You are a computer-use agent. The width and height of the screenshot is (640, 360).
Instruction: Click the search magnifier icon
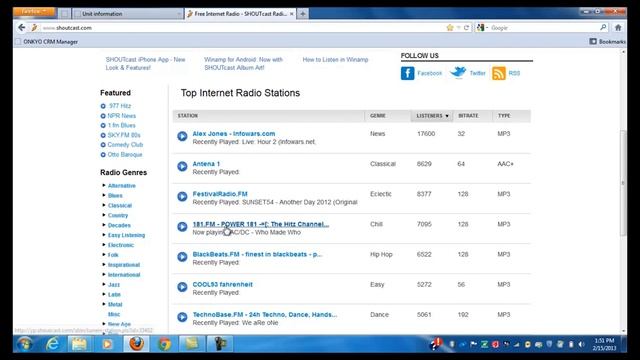603,27
